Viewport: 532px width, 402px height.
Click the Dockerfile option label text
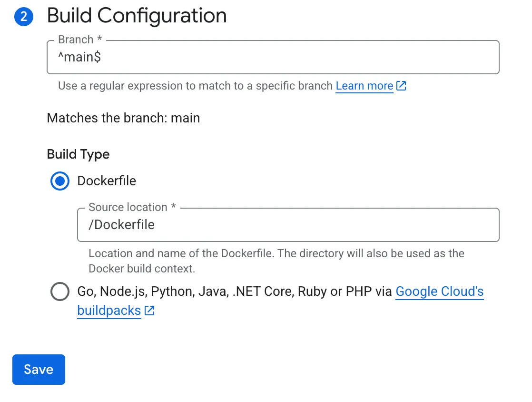pyautogui.click(x=107, y=181)
